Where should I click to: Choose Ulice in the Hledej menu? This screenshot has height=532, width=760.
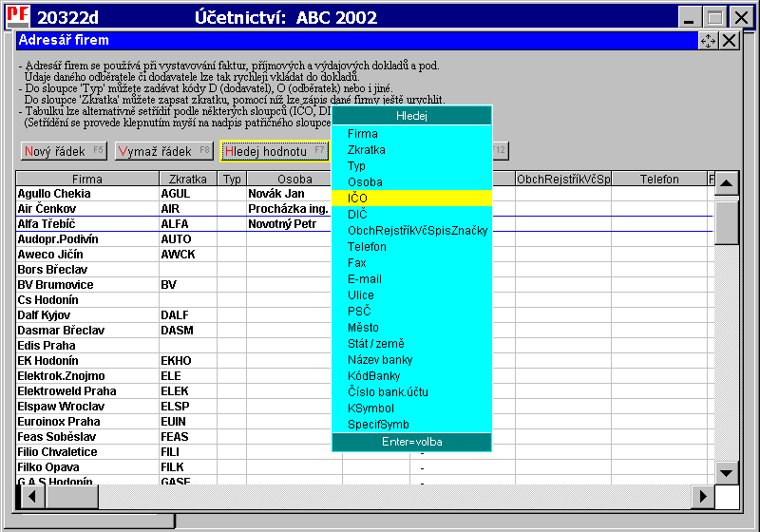click(x=411, y=295)
